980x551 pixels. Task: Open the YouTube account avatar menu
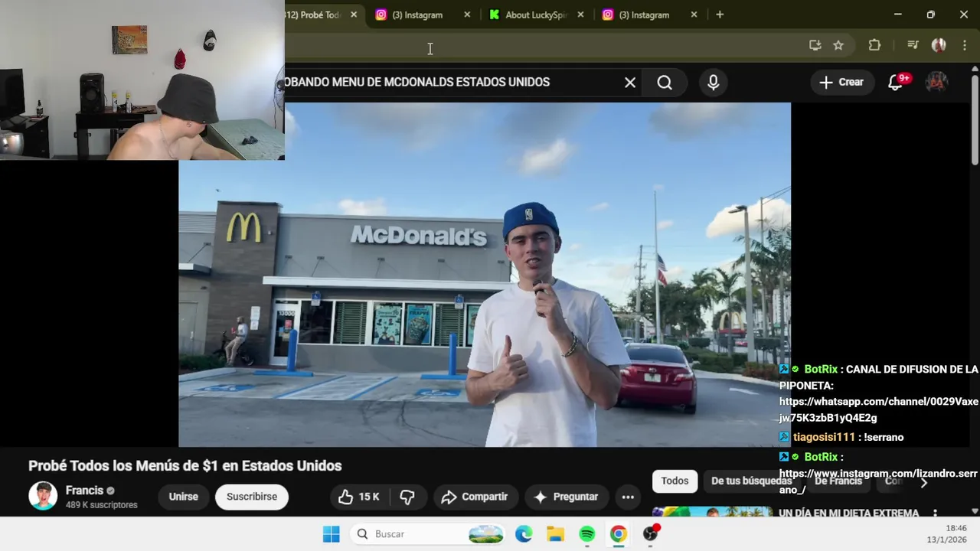click(937, 82)
